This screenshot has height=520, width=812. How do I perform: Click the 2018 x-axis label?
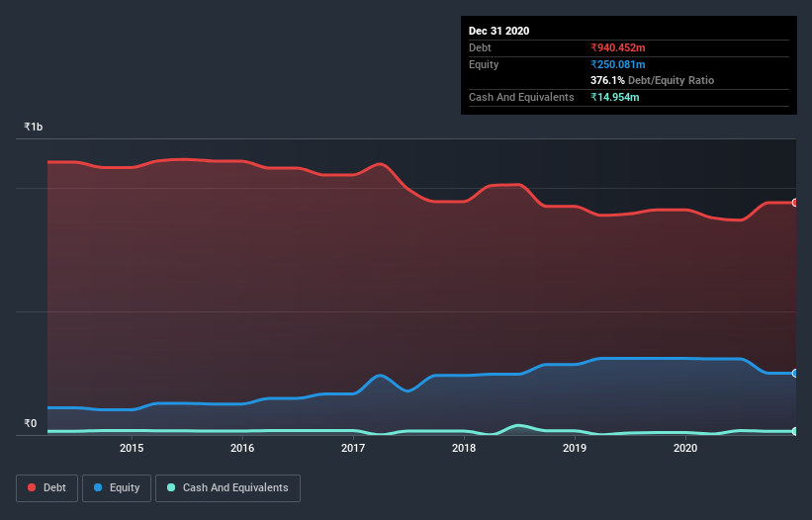click(x=464, y=448)
